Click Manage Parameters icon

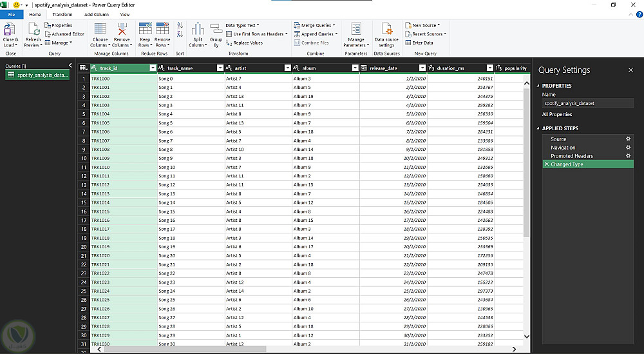click(x=356, y=29)
